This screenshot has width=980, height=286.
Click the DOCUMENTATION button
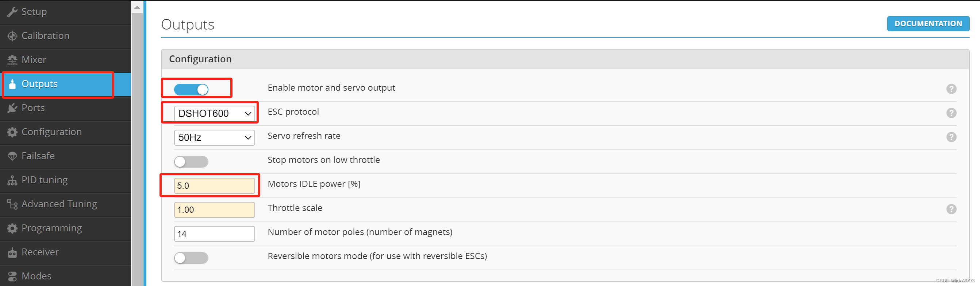coord(928,24)
